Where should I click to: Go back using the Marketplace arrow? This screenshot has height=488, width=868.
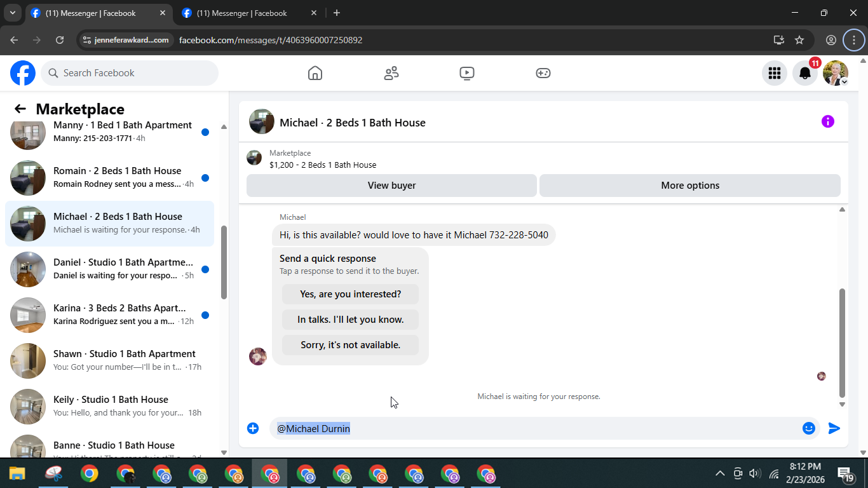coord(20,109)
